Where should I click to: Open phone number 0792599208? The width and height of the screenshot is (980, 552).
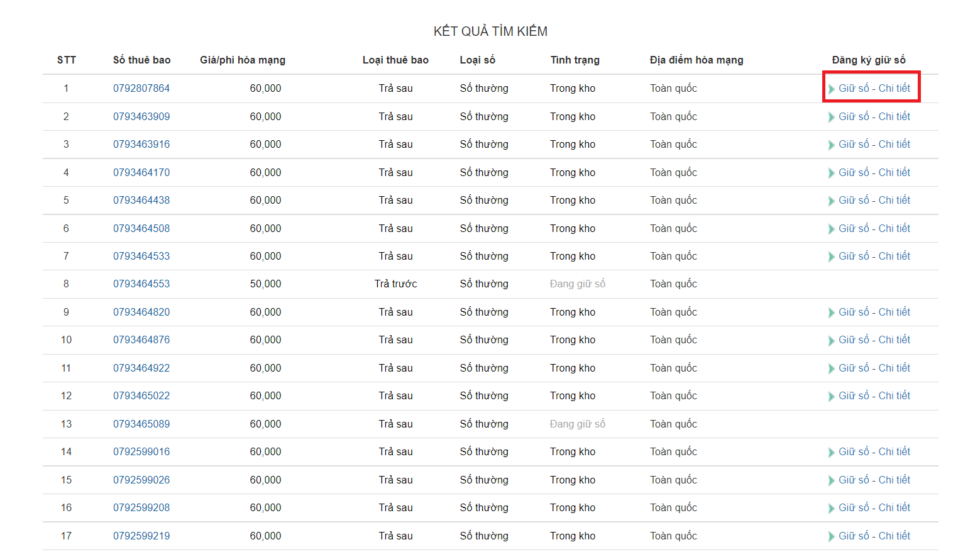141,508
